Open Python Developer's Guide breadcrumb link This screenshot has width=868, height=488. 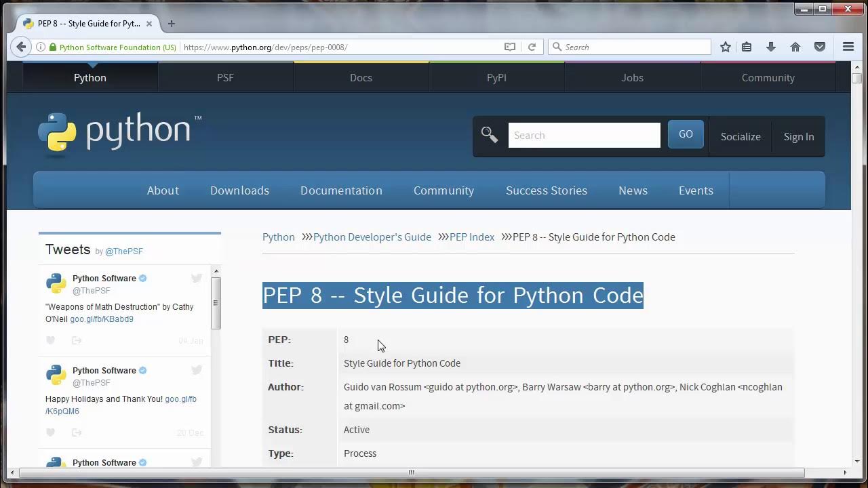click(x=372, y=237)
